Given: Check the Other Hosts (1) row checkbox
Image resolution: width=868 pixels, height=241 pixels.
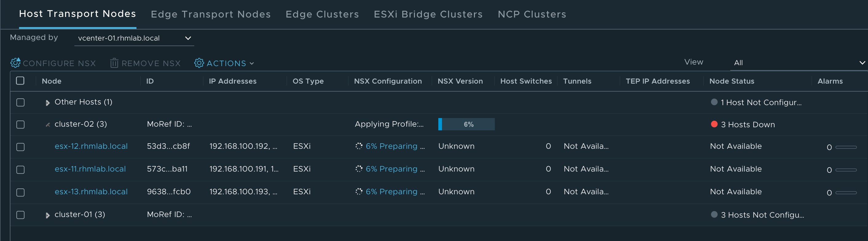Looking at the screenshot, I should [x=21, y=102].
